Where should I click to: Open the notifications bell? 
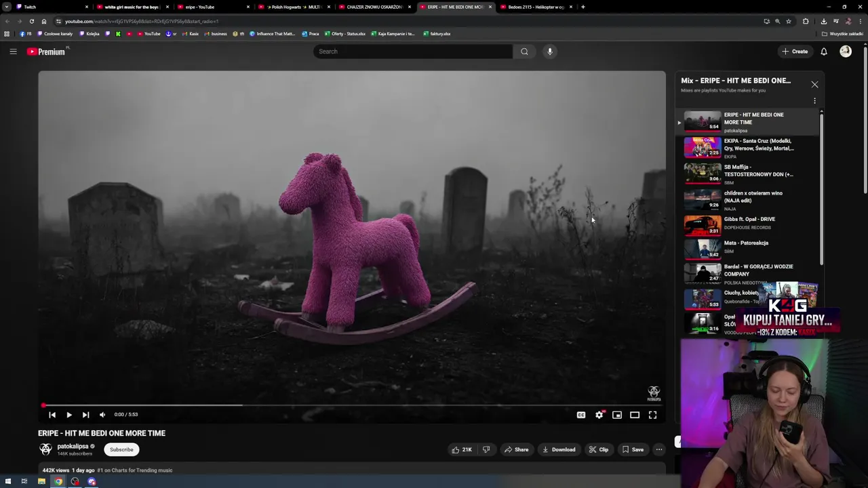[824, 52]
